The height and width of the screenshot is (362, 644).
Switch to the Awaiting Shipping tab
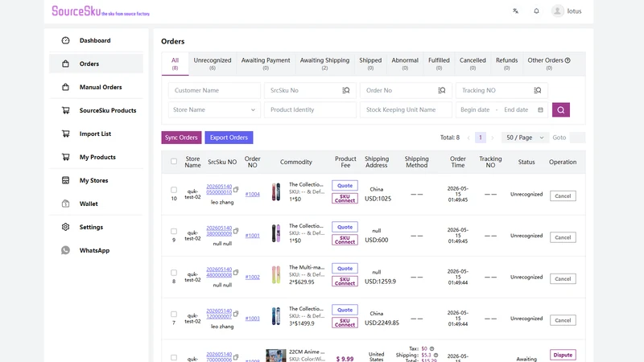(324, 64)
